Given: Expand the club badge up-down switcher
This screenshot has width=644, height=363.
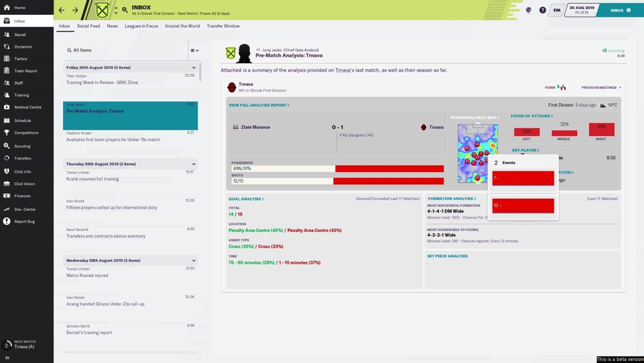Looking at the screenshot, I should (x=116, y=10).
